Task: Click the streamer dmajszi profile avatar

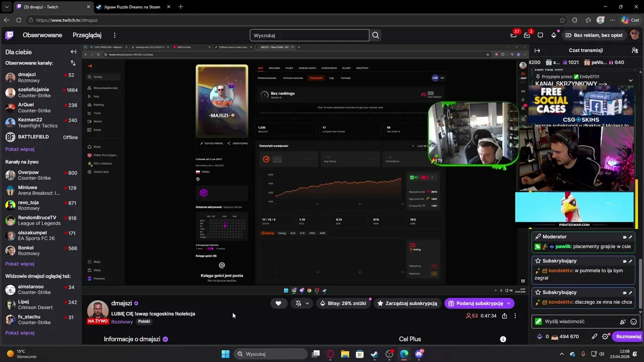Action: tap(98, 312)
